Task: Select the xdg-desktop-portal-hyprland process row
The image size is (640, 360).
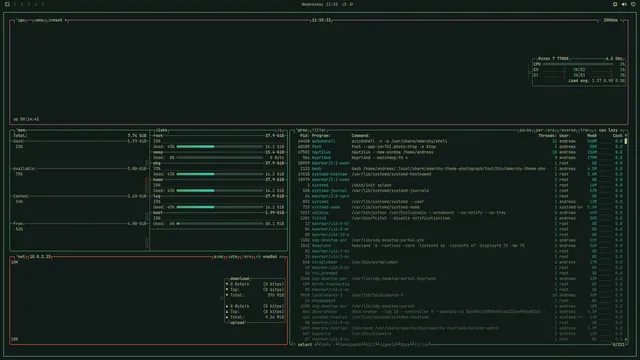Action: click(x=460, y=279)
